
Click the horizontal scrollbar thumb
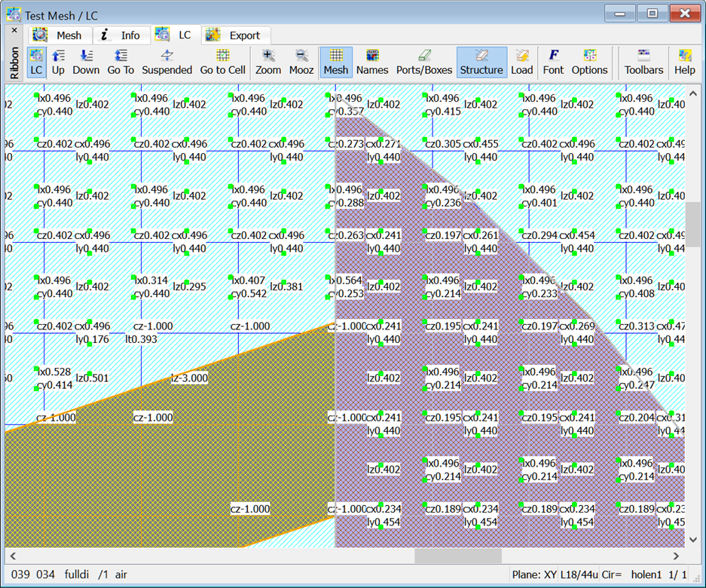[x=458, y=556]
